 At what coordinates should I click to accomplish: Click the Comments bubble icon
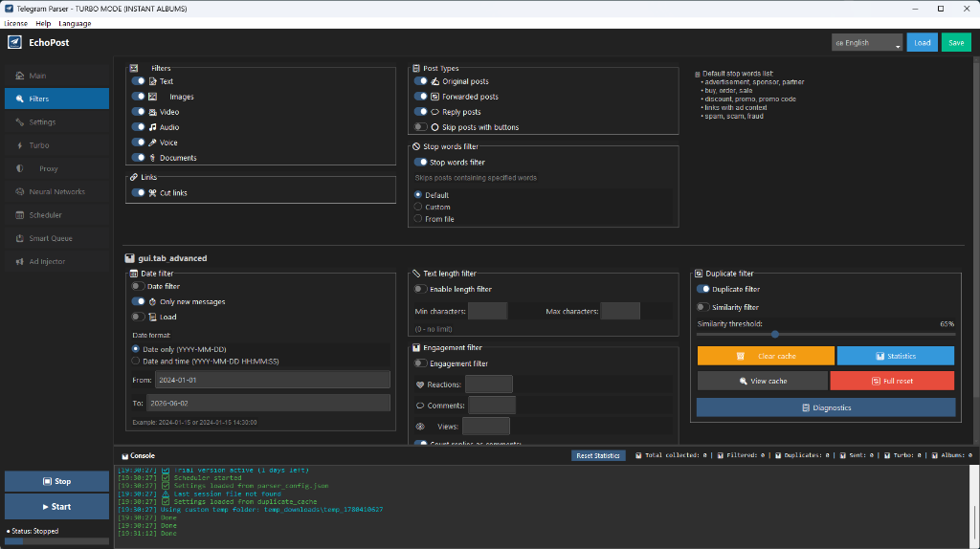click(x=420, y=406)
